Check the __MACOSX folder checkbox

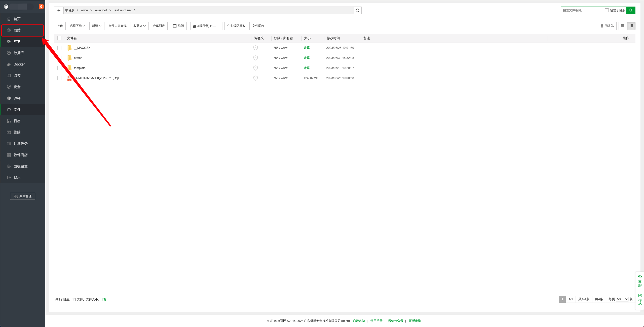pyautogui.click(x=59, y=48)
